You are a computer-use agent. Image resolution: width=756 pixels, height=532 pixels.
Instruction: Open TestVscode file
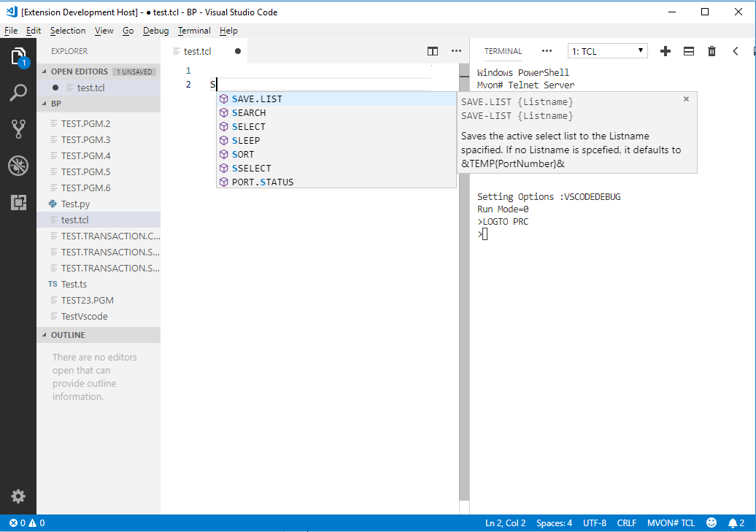click(x=99, y=316)
